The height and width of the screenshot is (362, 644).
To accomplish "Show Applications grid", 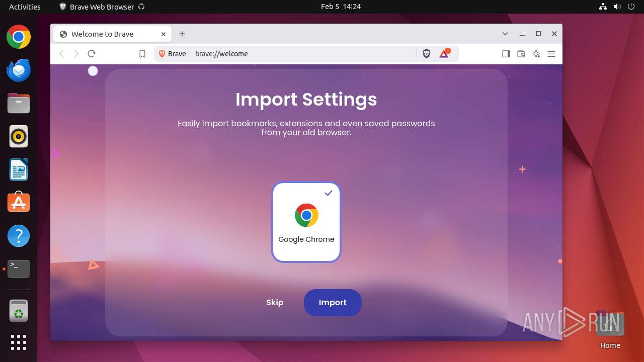I will pyautogui.click(x=19, y=342).
